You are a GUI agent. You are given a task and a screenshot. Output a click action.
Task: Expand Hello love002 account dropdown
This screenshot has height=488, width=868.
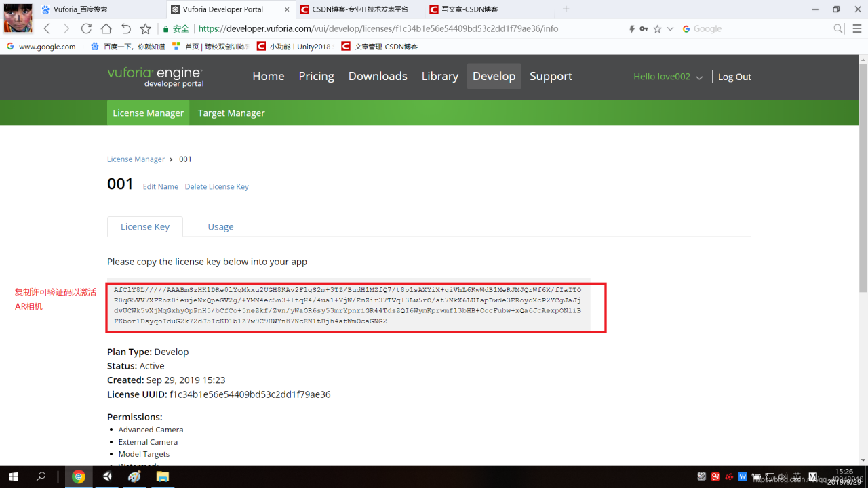pyautogui.click(x=667, y=77)
